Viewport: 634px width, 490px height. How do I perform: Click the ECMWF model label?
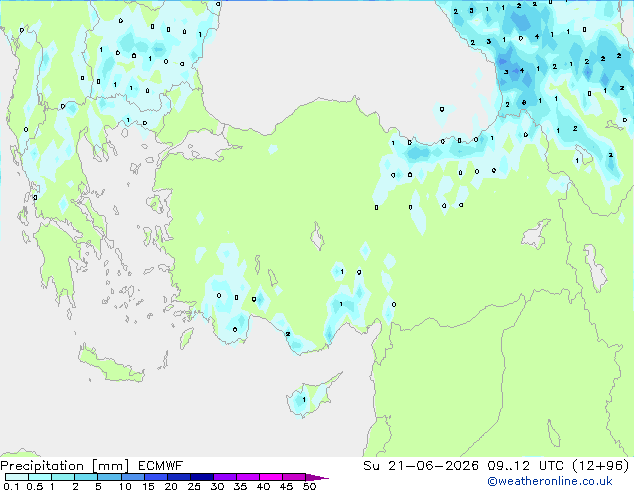(161, 466)
